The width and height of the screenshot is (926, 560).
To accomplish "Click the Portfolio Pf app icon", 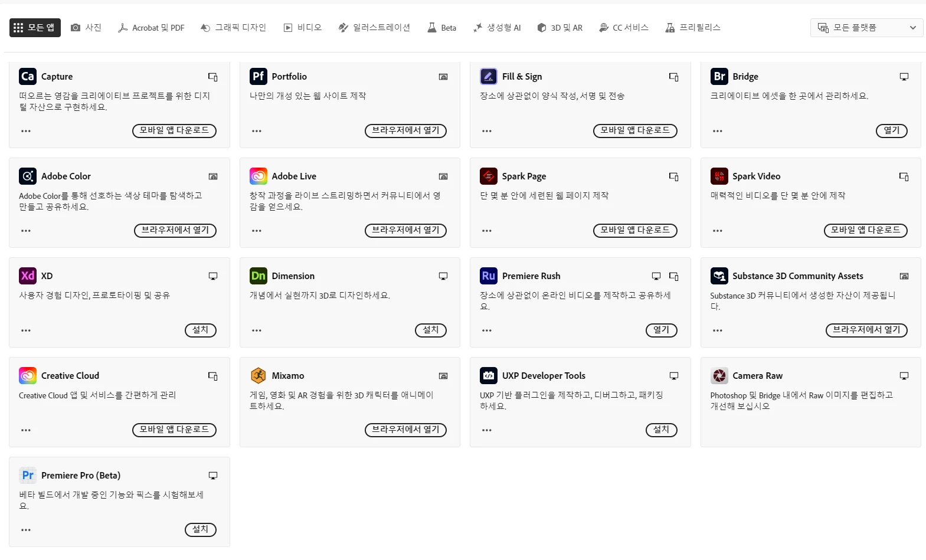I will point(258,76).
